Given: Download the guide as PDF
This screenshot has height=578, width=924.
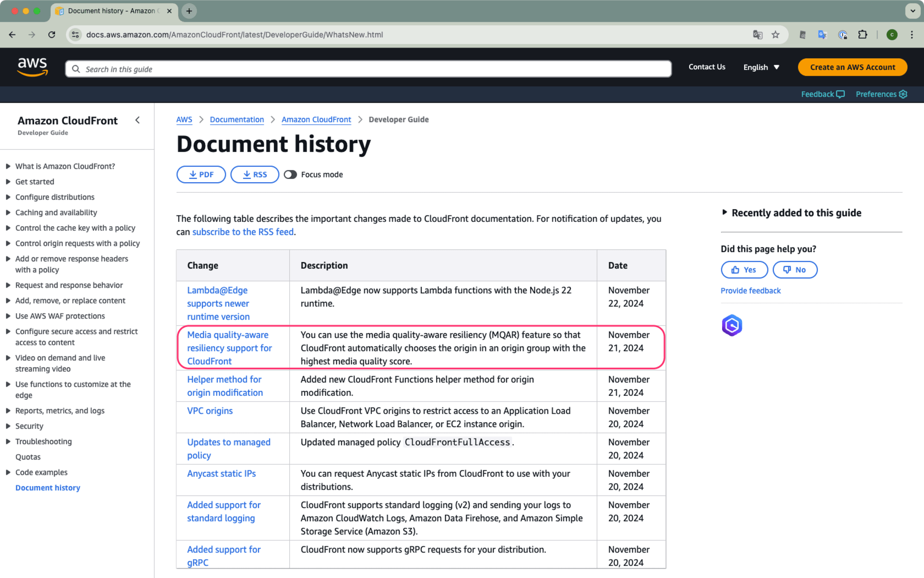Looking at the screenshot, I should (x=201, y=174).
